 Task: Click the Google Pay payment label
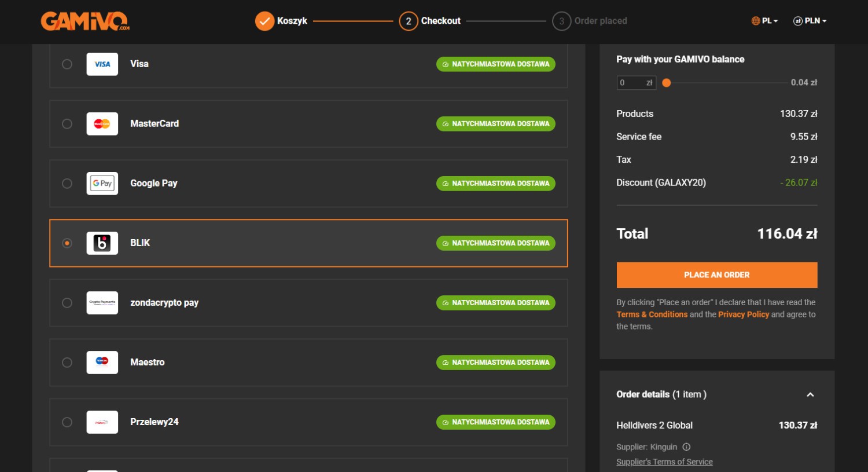pyautogui.click(x=154, y=184)
